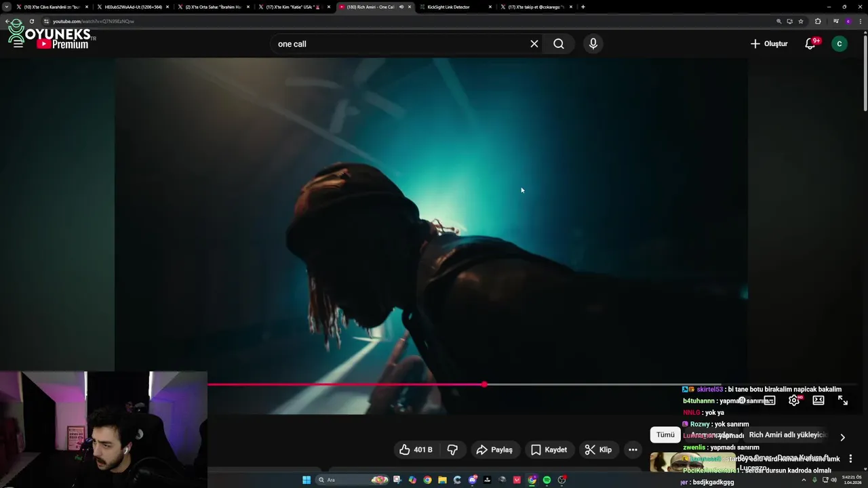Like the video with 401 B likes

(x=416, y=450)
